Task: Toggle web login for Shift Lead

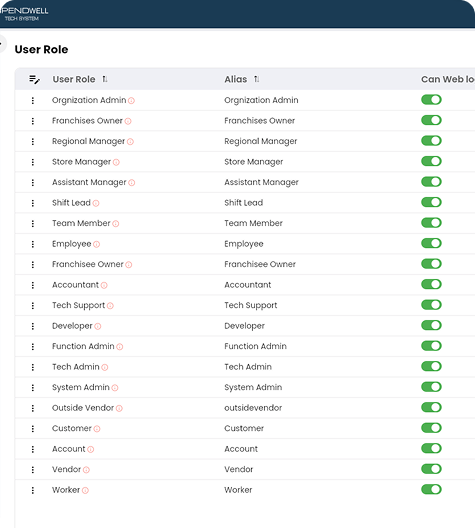Action: click(431, 202)
